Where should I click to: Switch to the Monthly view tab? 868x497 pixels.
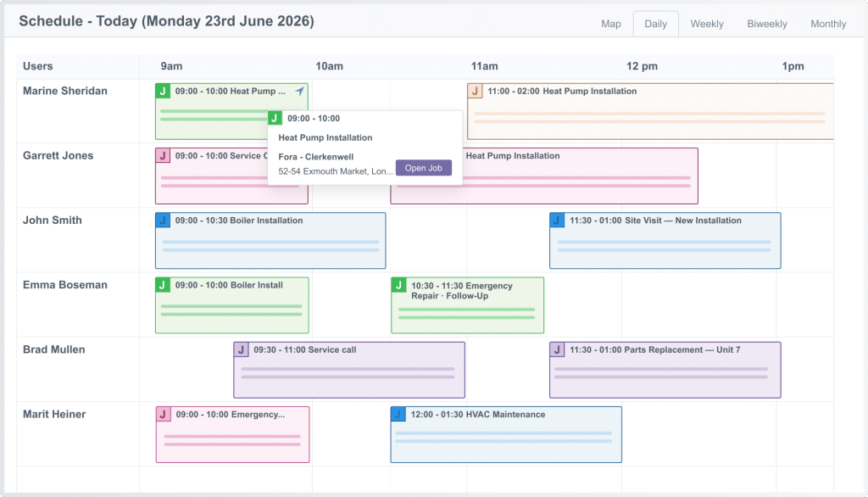(828, 24)
